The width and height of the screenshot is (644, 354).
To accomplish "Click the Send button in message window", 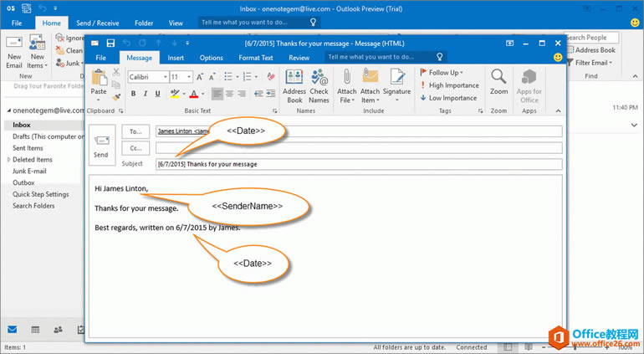I will (x=101, y=146).
